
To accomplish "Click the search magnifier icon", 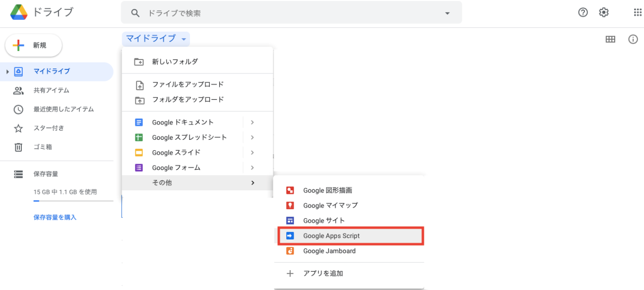I will 135,13.
